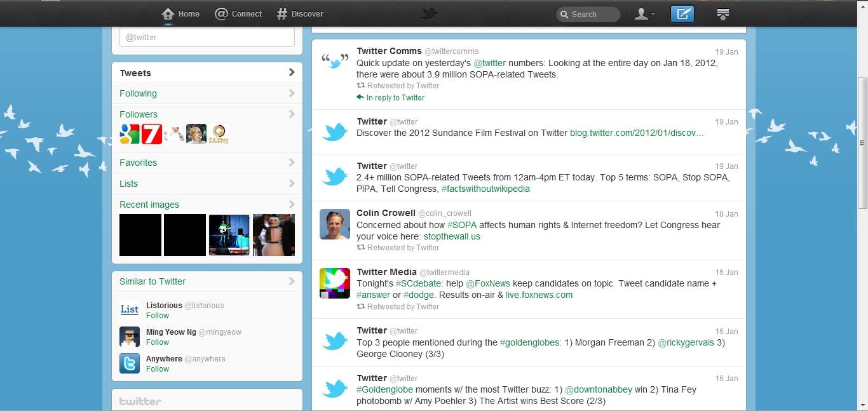This screenshot has height=411, width=868.
Task: Follow Anywhere
Action: pyautogui.click(x=158, y=369)
